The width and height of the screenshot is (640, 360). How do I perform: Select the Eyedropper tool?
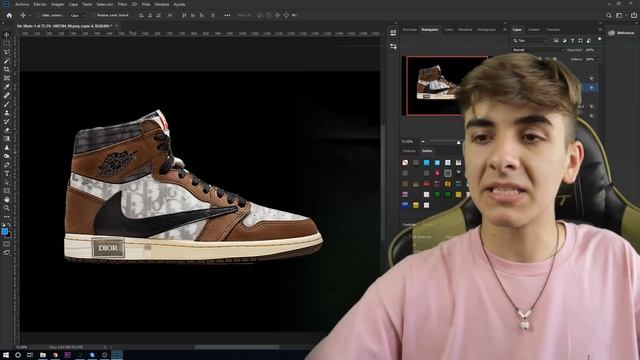pos(7,87)
